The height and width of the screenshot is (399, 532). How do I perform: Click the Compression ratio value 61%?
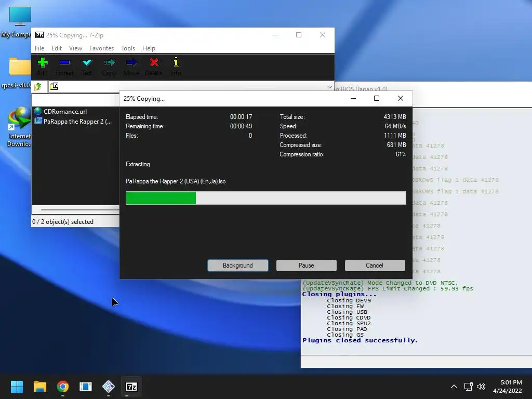click(401, 154)
